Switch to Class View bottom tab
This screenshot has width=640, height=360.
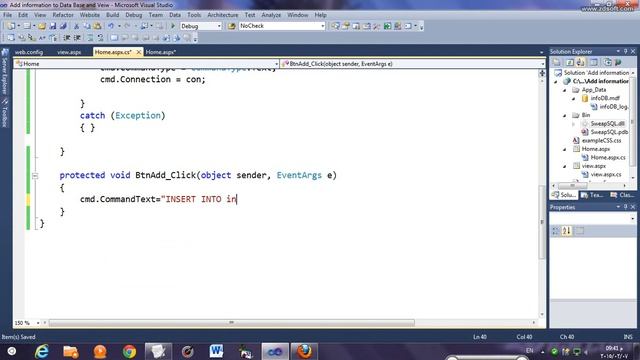point(622,195)
